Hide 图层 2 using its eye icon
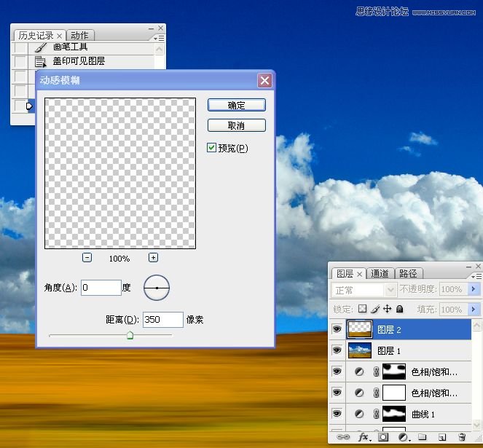 click(x=337, y=329)
